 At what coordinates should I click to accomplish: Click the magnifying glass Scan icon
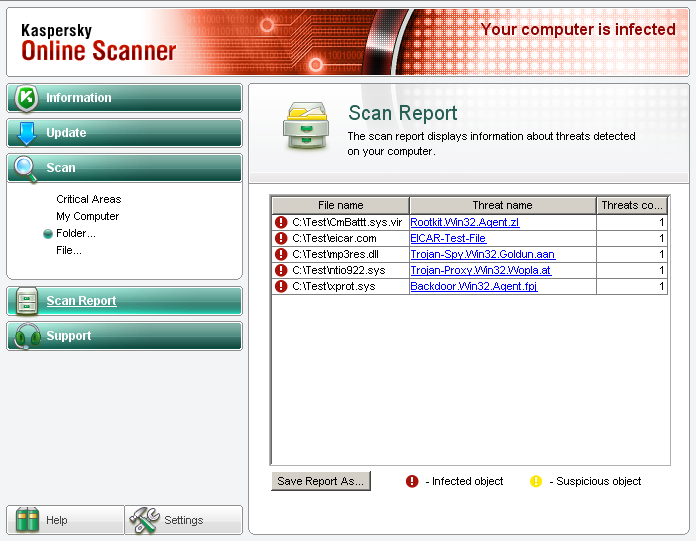coord(26,168)
